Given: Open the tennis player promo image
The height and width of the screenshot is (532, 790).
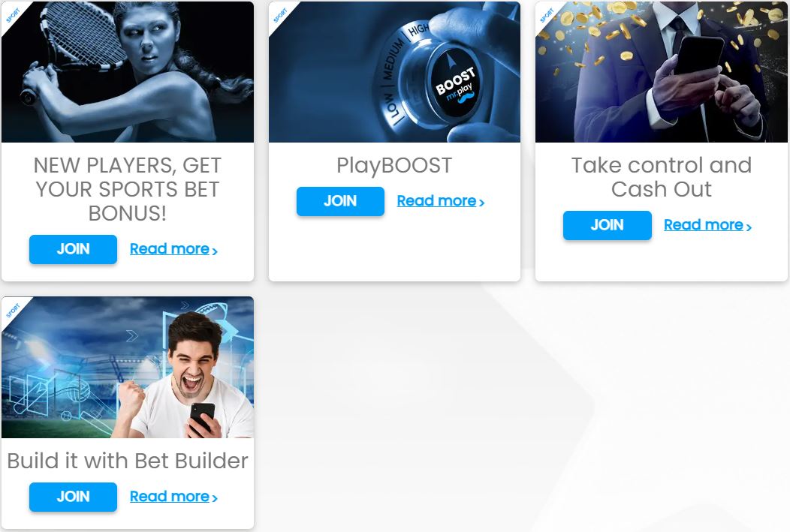Looking at the screenshot, I should (128, 72).
